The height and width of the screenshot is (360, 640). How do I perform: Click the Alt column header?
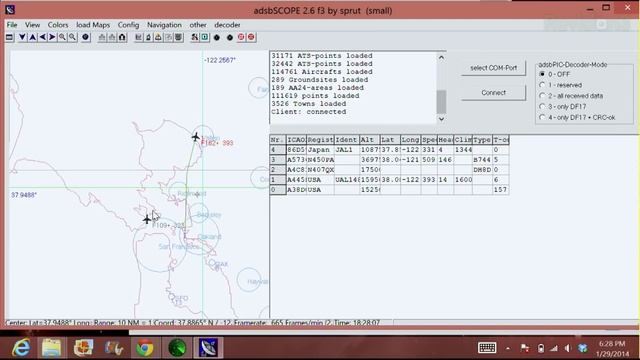(x=369, y=140)
